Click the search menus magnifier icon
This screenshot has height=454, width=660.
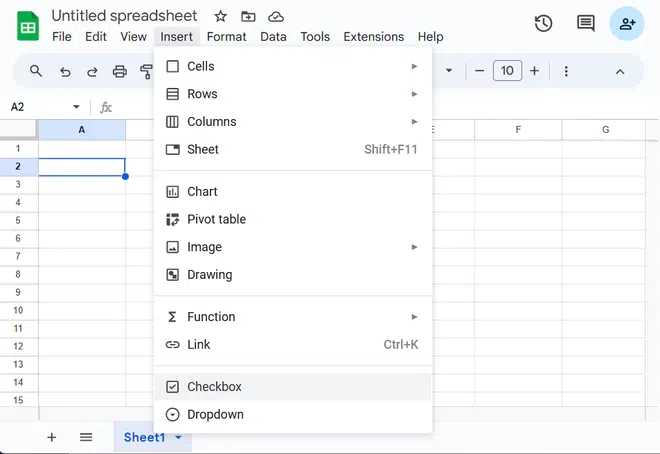(x=36, y=71)
